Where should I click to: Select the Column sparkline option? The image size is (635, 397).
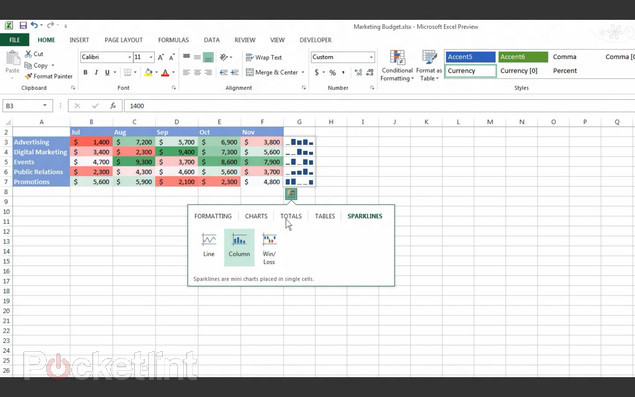[x=239, y=247]
